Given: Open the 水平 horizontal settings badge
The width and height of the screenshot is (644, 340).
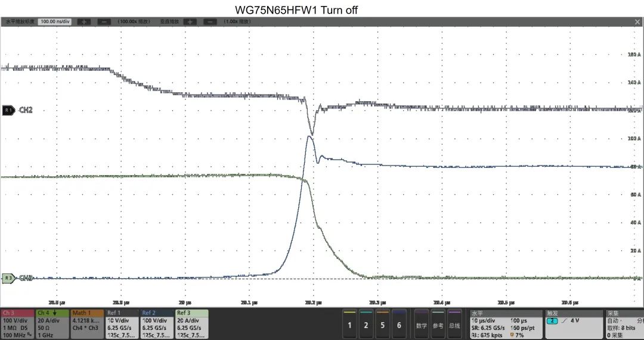Looking at the screenshot, I should coord(506,324).
